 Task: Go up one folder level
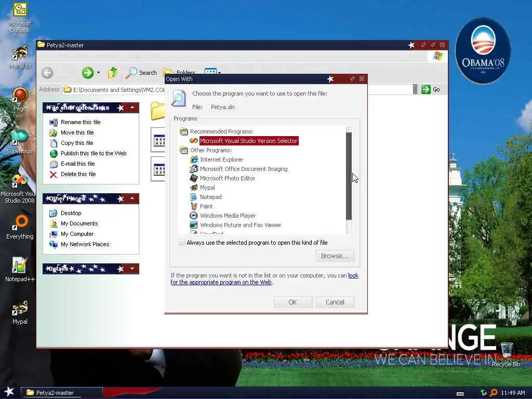113,73
